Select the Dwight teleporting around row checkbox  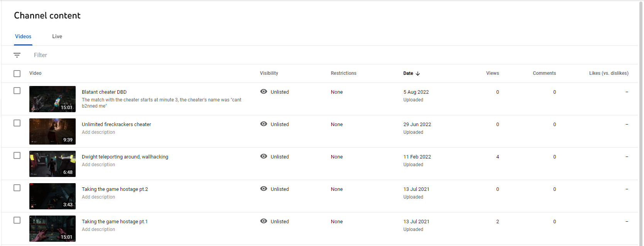pyautogui.click(x=17, y=155)
